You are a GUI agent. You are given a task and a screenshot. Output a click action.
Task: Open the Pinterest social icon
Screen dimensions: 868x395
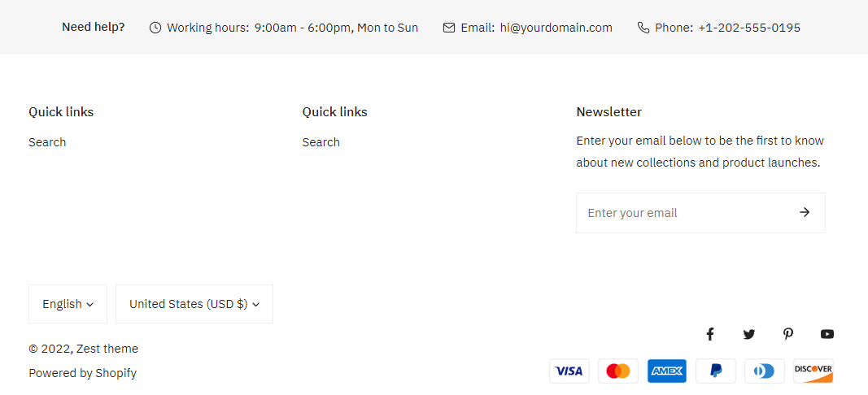788,334
